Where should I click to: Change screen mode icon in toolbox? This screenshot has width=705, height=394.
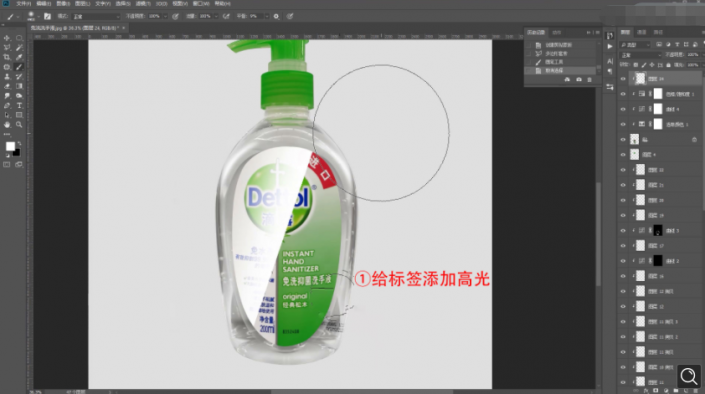point(19,165)
